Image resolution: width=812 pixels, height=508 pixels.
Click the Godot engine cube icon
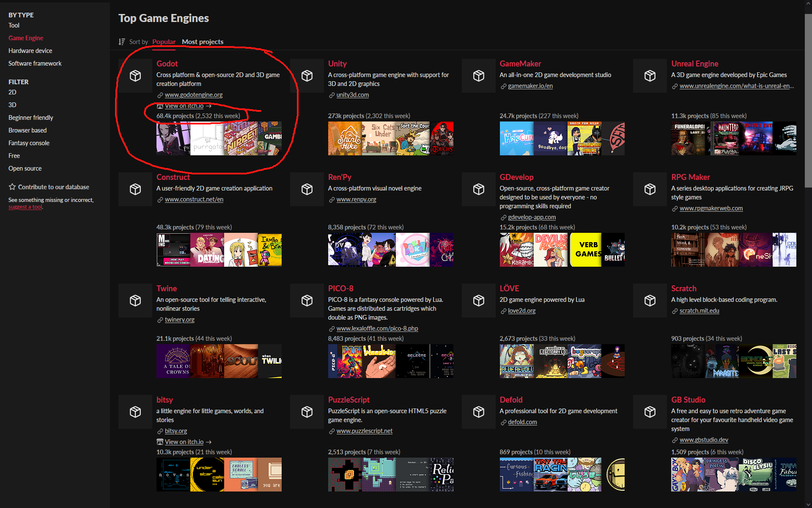point(135,76)
